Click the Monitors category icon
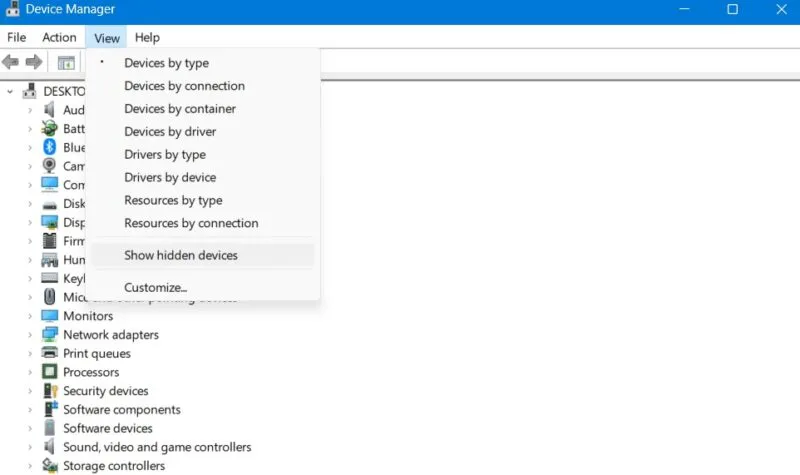800x475 pixels. 50,316
